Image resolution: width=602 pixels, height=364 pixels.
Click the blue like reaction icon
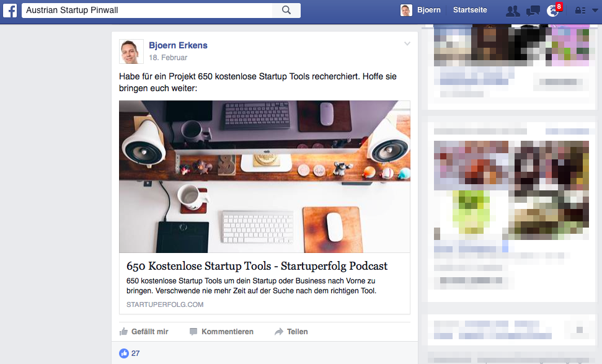click(x=123, y=353)
